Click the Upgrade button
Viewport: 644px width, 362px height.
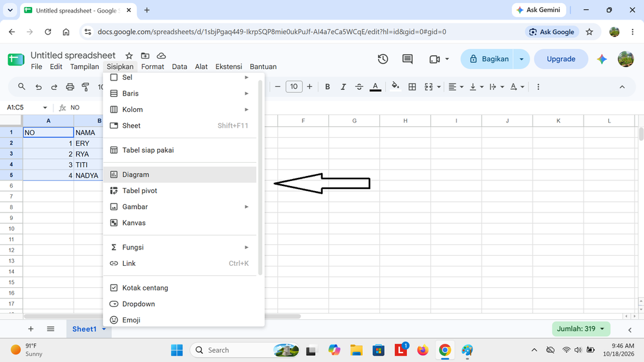[560, 59]
